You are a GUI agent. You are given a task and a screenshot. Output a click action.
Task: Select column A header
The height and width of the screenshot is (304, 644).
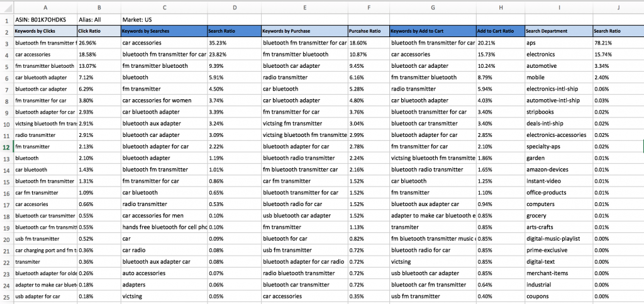point(45,8)
